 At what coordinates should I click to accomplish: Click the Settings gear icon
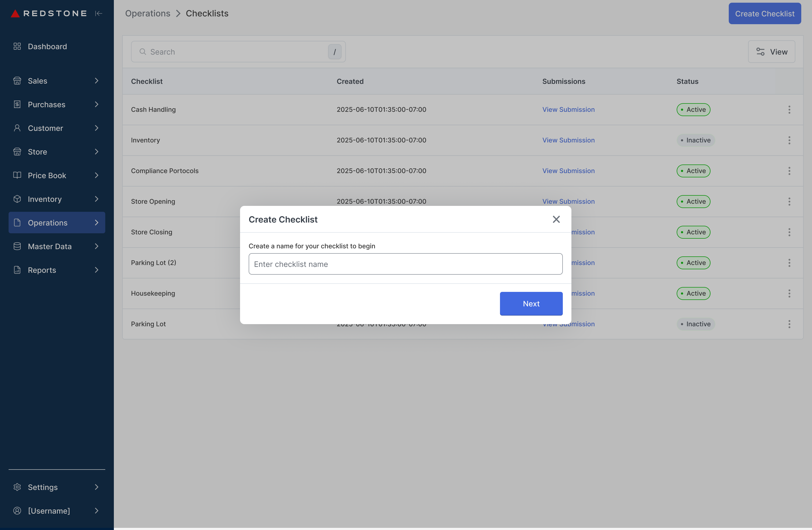(x=17, y=487)
